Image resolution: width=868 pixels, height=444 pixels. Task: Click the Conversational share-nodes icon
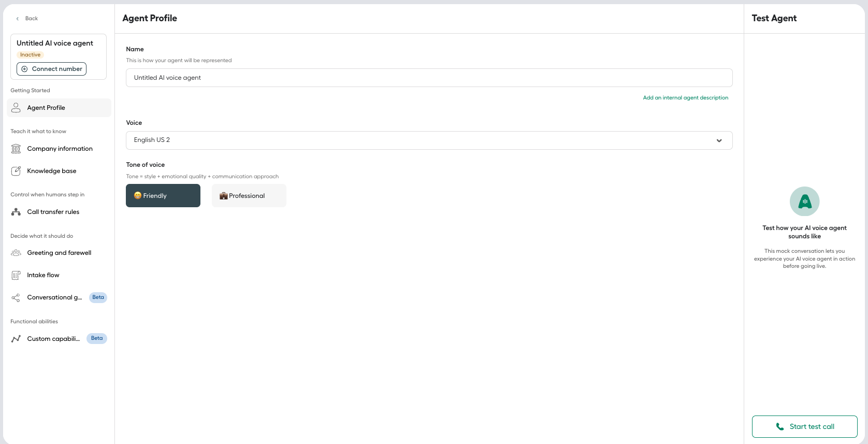tap(16, 297)
